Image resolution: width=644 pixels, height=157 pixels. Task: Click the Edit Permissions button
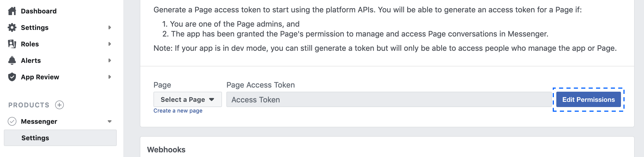pyautogui.click(x=589, y=99)
